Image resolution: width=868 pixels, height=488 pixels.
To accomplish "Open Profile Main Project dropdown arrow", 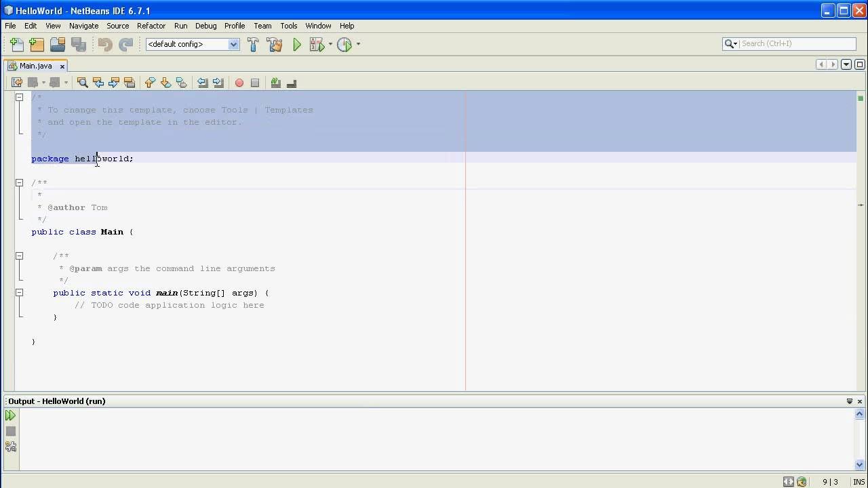I will [358, 44].
